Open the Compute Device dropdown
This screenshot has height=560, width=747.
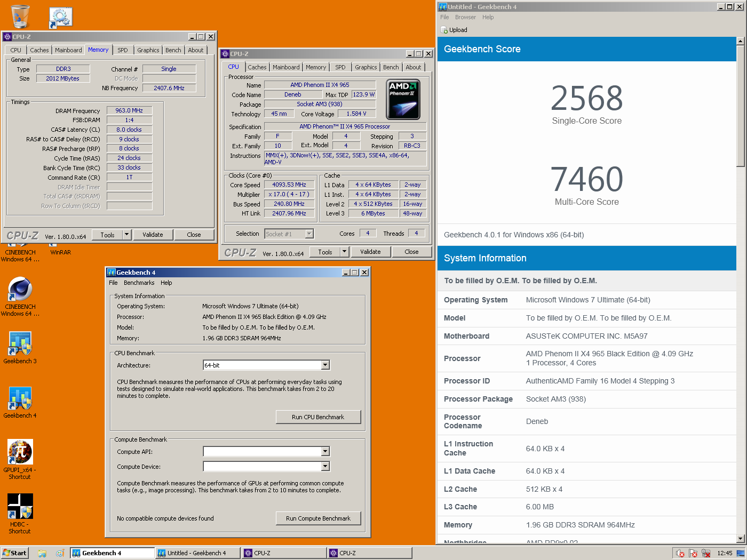pyautogui.click(x=325, y=467)
